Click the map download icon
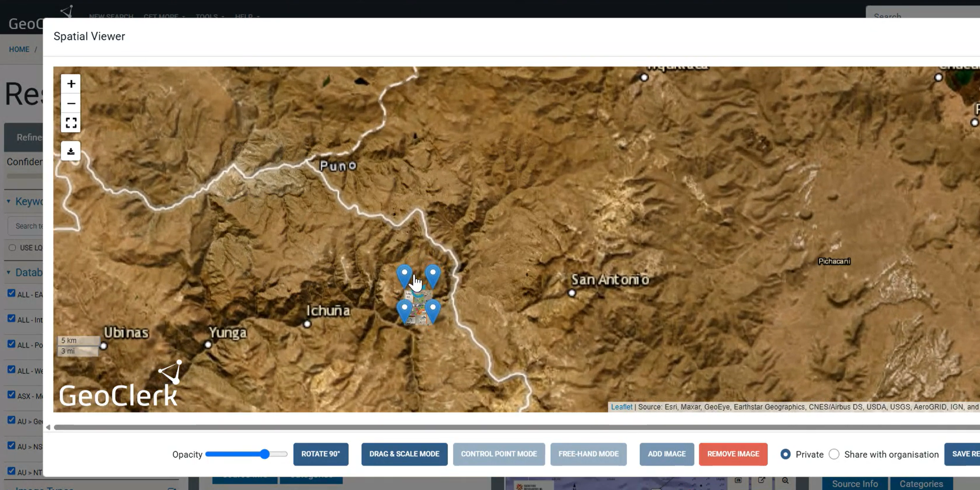This screenshot has height=490, width=980. pos(71,151)
